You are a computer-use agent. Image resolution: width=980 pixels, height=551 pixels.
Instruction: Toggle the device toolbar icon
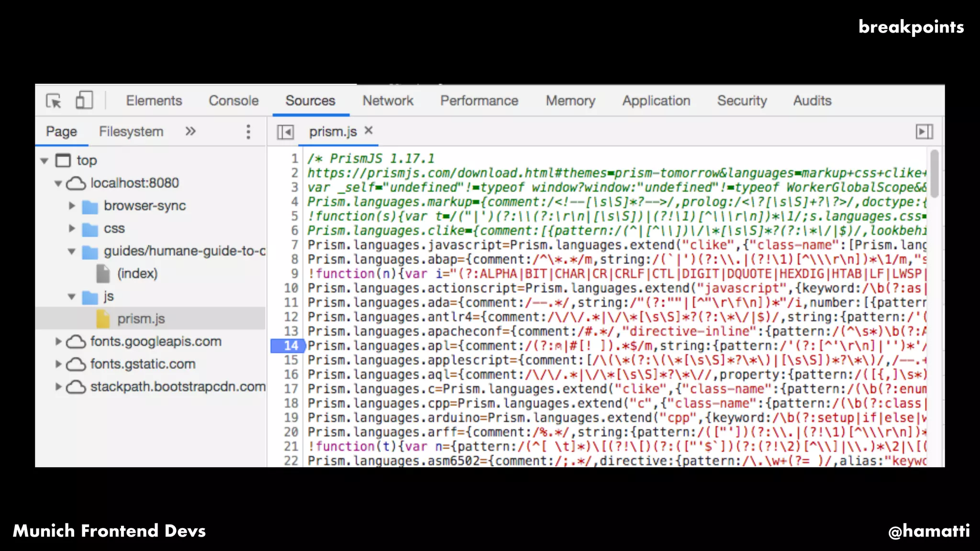click(84, 100)
